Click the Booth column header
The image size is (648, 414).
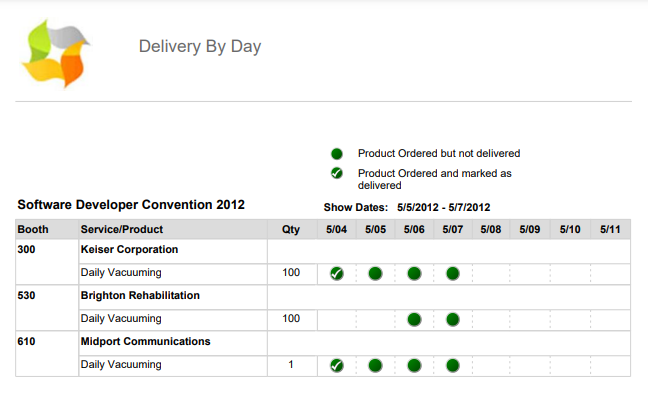coord(33,229)
